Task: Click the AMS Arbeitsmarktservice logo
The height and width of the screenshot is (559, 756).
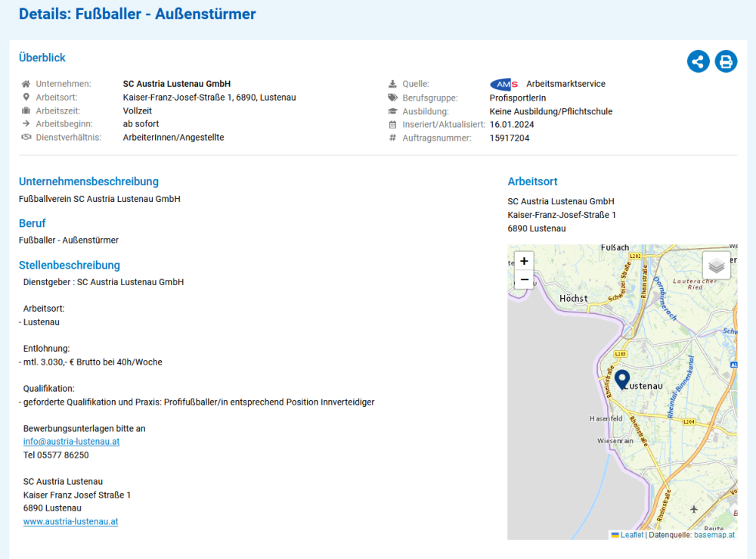Action: click(x=504, y=84)
